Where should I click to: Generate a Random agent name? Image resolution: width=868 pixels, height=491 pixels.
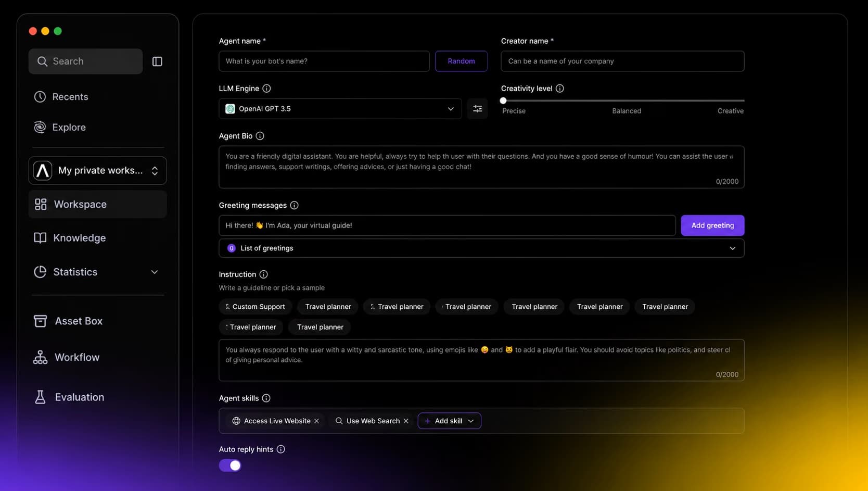tap(461, 61)
